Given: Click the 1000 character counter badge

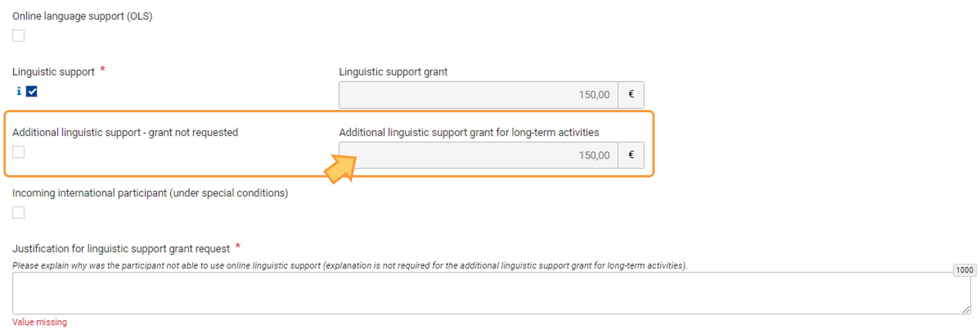Looking at the screenshot, I should [x=964, y=270].
